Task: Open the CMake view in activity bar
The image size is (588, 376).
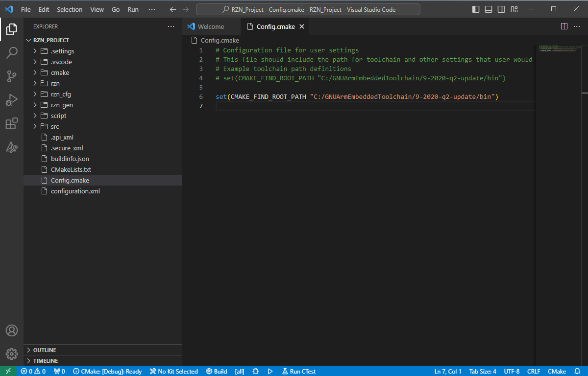Action: click(12, 147)
